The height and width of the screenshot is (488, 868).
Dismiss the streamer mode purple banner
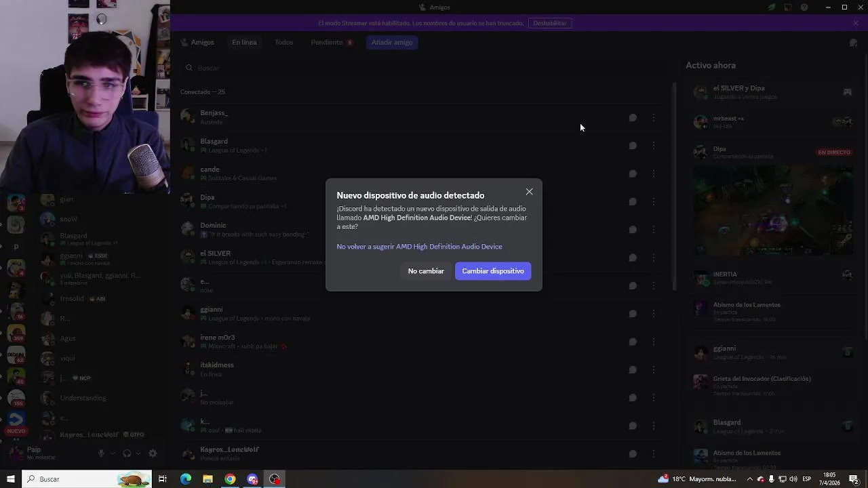856,23
